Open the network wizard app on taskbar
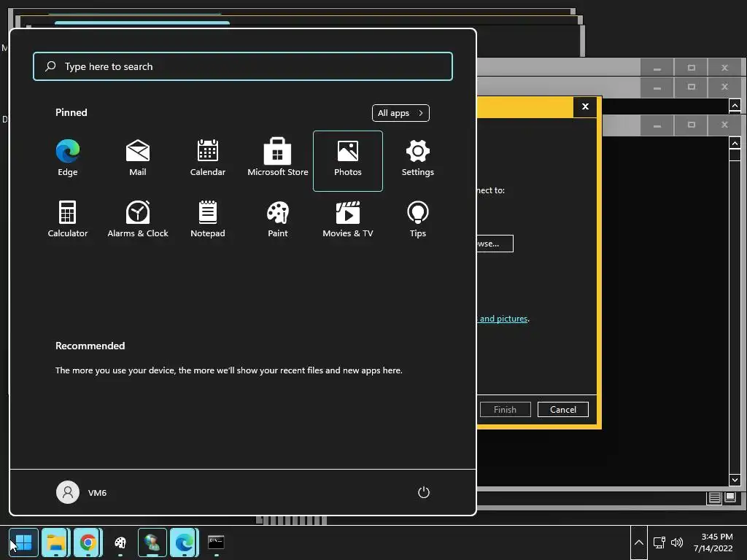747x560 pixels. pyautogui.click(x=152, y=542)
